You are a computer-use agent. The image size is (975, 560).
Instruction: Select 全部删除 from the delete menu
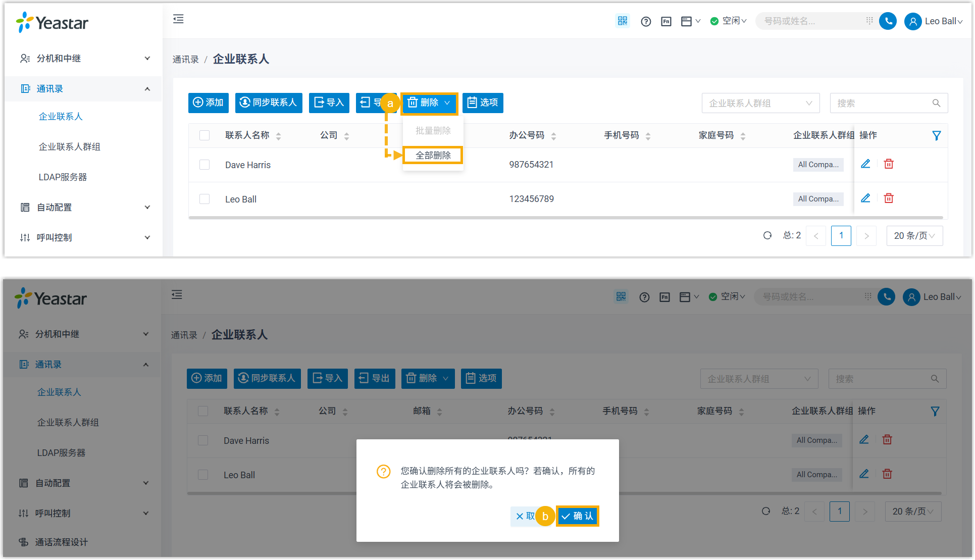[433, 156]
